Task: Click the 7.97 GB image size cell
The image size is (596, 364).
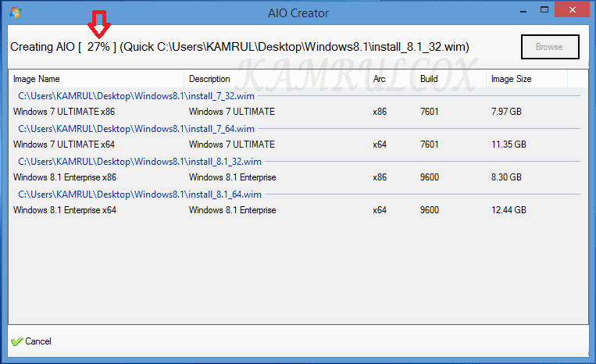Action: coord(506,112)
